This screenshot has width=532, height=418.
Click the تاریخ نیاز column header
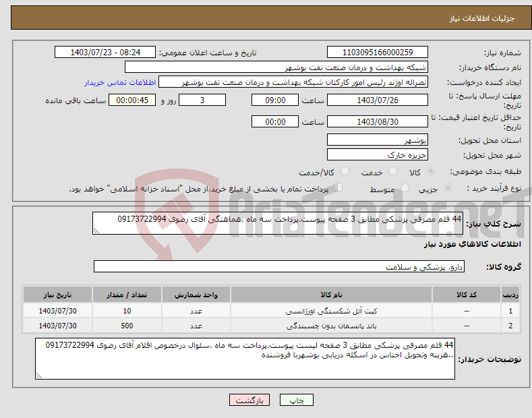[58, 295]
